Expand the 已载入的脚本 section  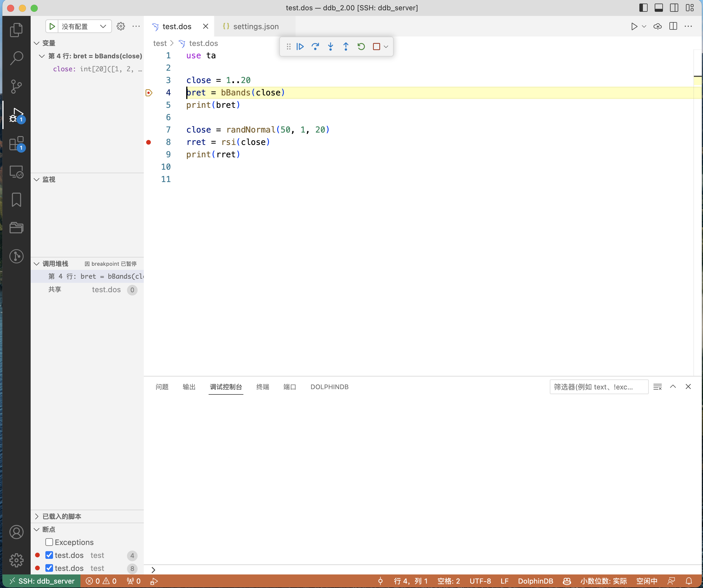(62, 516)
